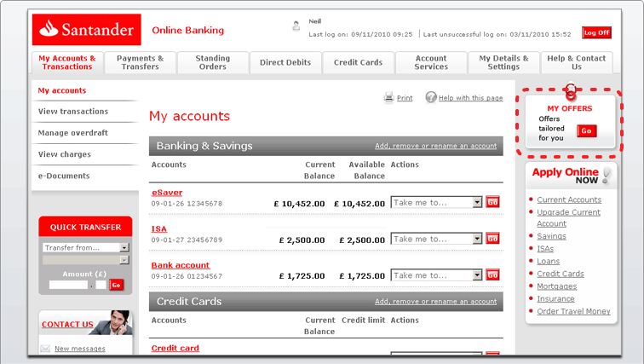Open the New messages link
This screenshot has height=364, width=644.
[80, 349]
